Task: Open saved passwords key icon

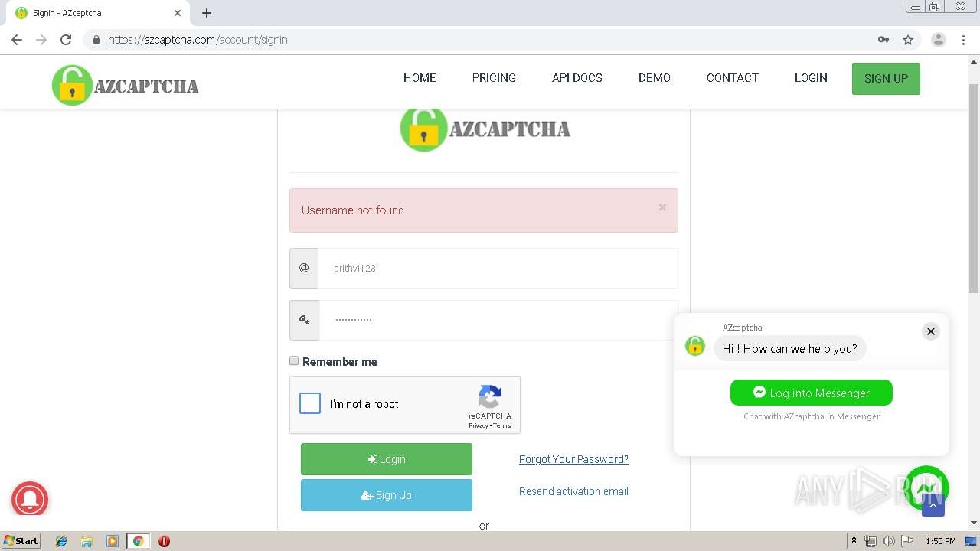Action: [884, 40]
